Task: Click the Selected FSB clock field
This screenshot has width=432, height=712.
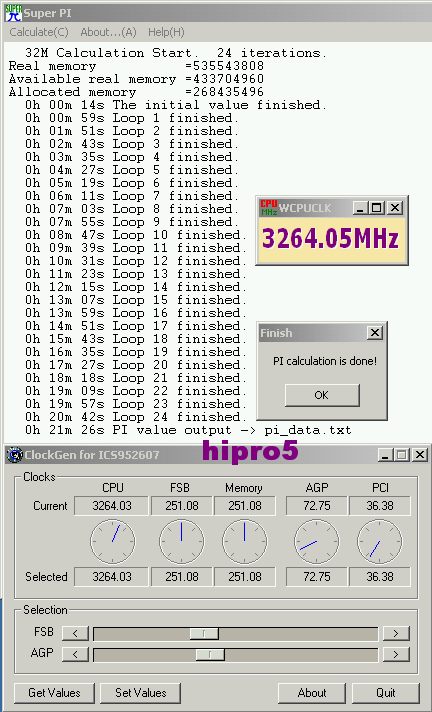Action: coord(182,577)
